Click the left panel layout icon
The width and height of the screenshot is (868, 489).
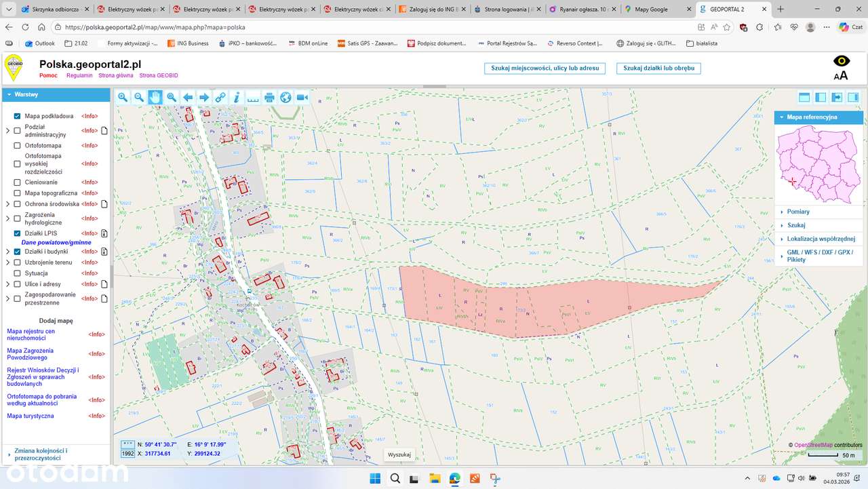click(821, 98)
